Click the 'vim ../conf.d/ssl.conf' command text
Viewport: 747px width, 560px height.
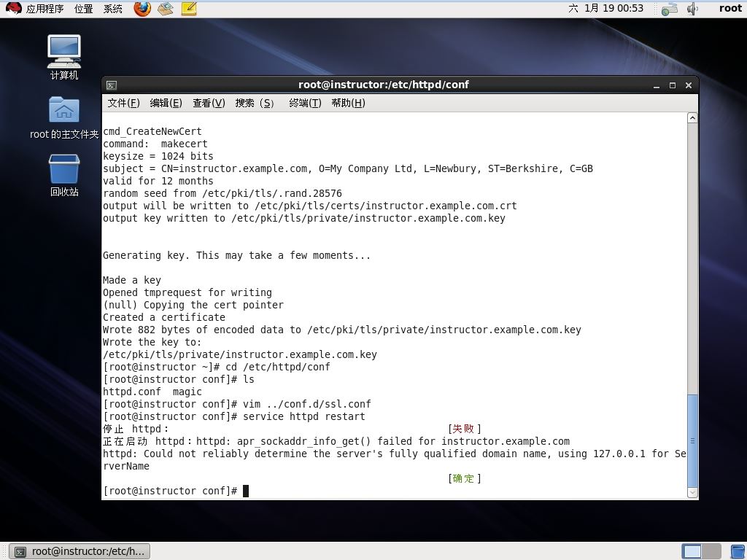click(x=307, y=404)
